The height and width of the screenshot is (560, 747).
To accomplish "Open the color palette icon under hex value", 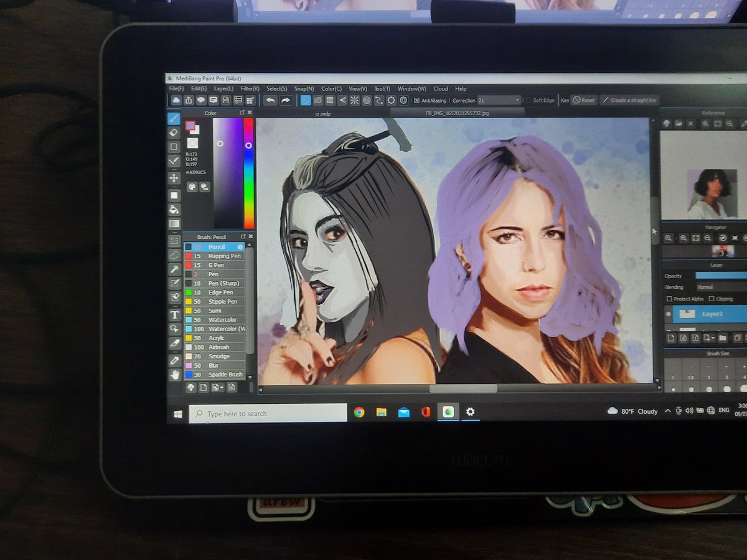I will pos(192,187).
